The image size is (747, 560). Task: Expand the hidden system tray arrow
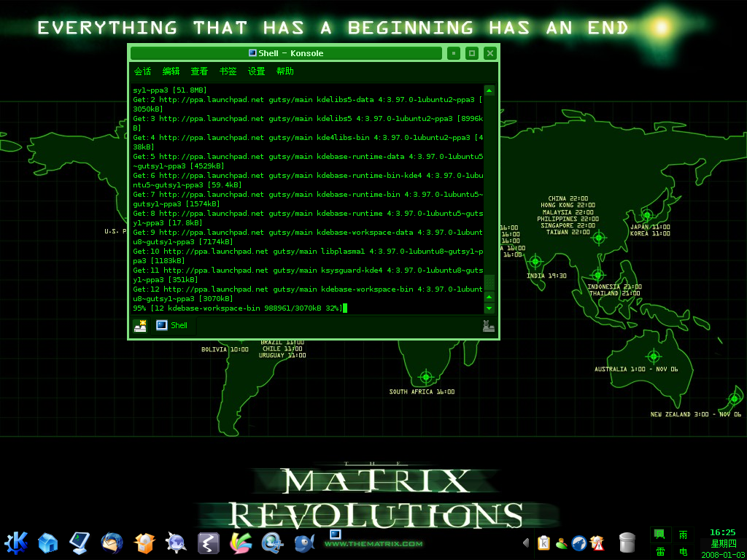[526, 542]
